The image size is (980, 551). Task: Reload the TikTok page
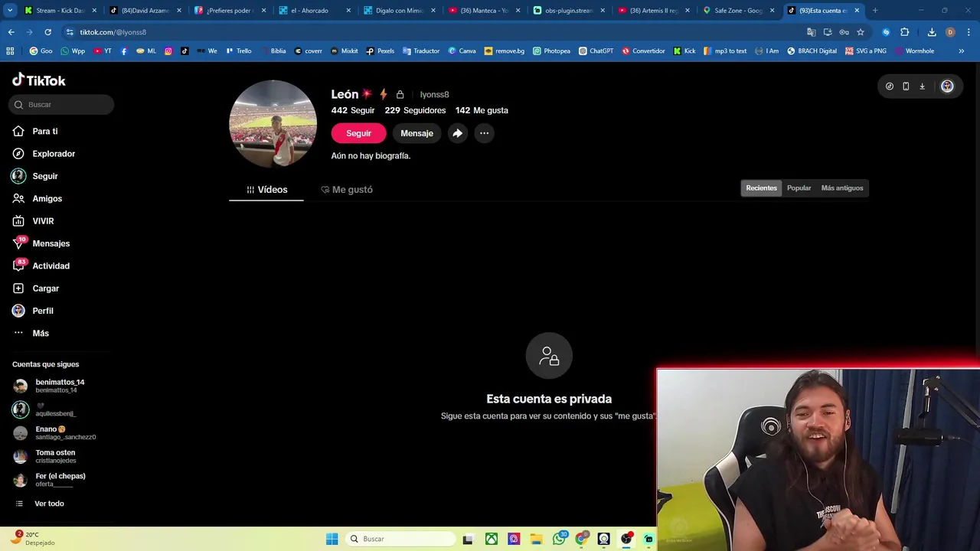point(47,32)
